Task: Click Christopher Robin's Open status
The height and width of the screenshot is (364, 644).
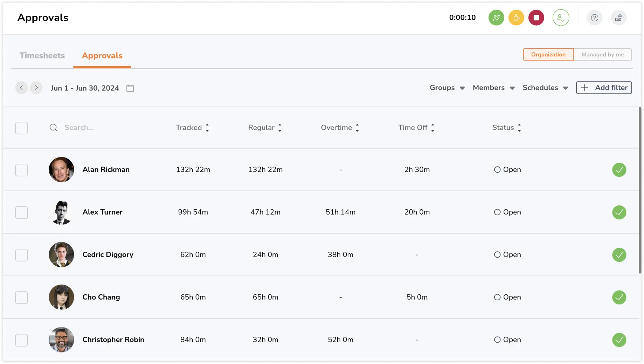Action: point(507,340)
